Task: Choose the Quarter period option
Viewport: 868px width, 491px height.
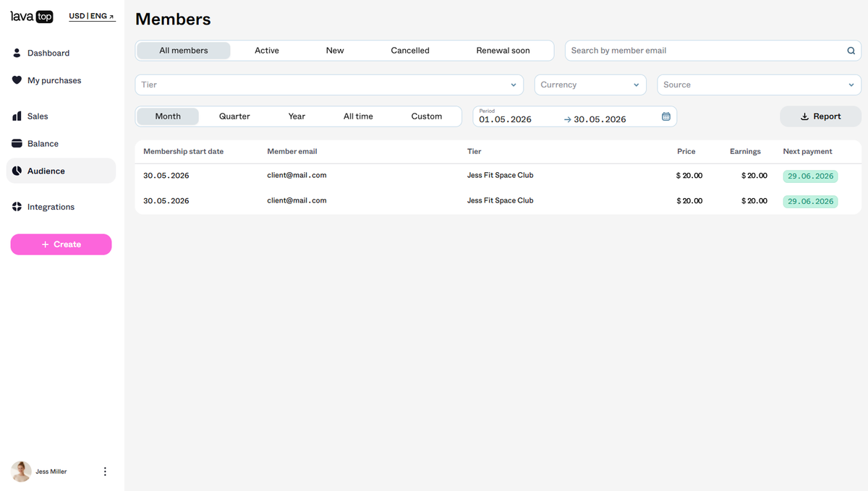Action: tap(234, 116)
